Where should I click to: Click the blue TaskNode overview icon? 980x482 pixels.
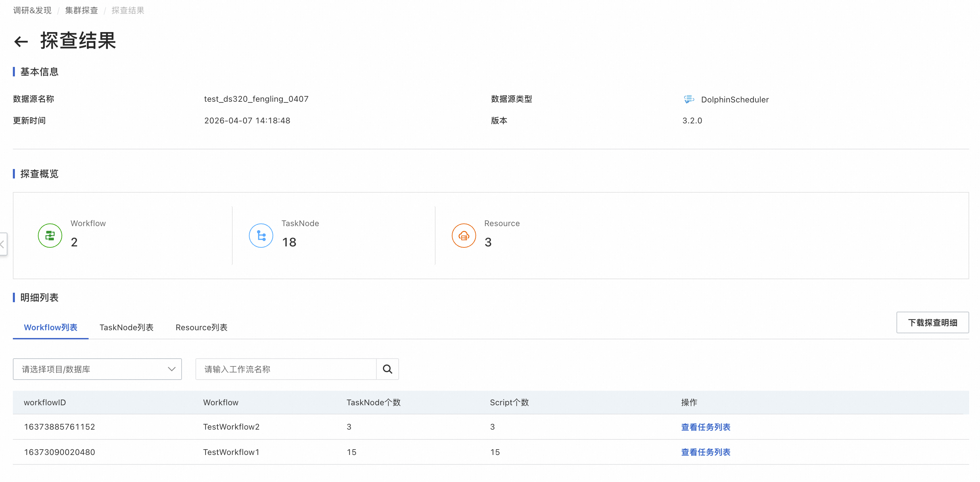[261, 236]
